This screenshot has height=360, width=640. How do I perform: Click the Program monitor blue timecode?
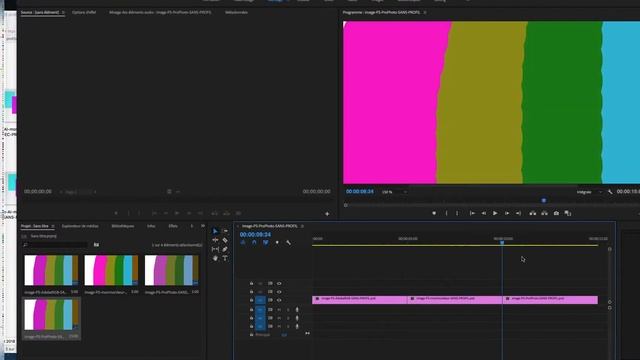click(360, 191)
